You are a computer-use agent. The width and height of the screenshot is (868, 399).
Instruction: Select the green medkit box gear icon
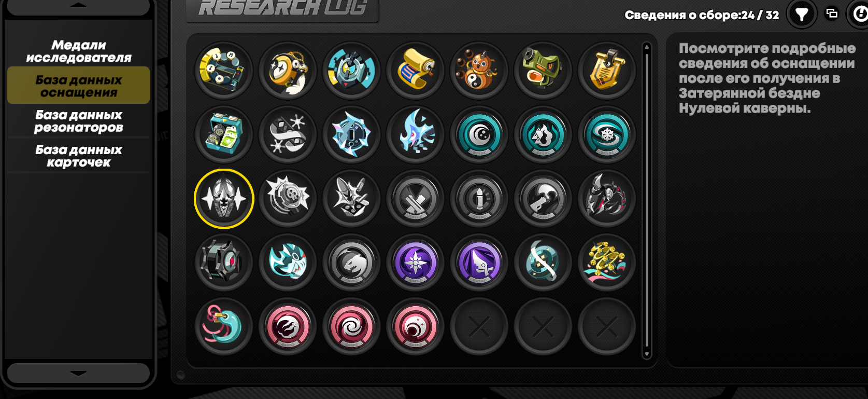click(x=224, y=134)
